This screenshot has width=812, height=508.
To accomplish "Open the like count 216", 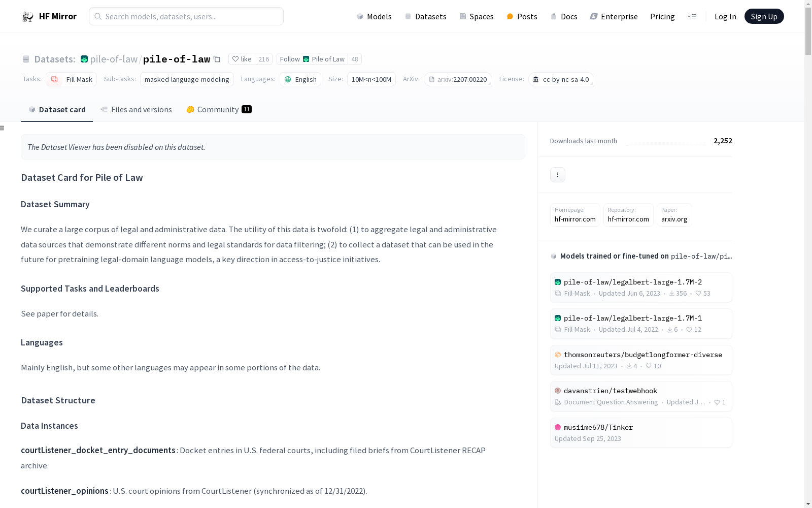I will (263, 59).
